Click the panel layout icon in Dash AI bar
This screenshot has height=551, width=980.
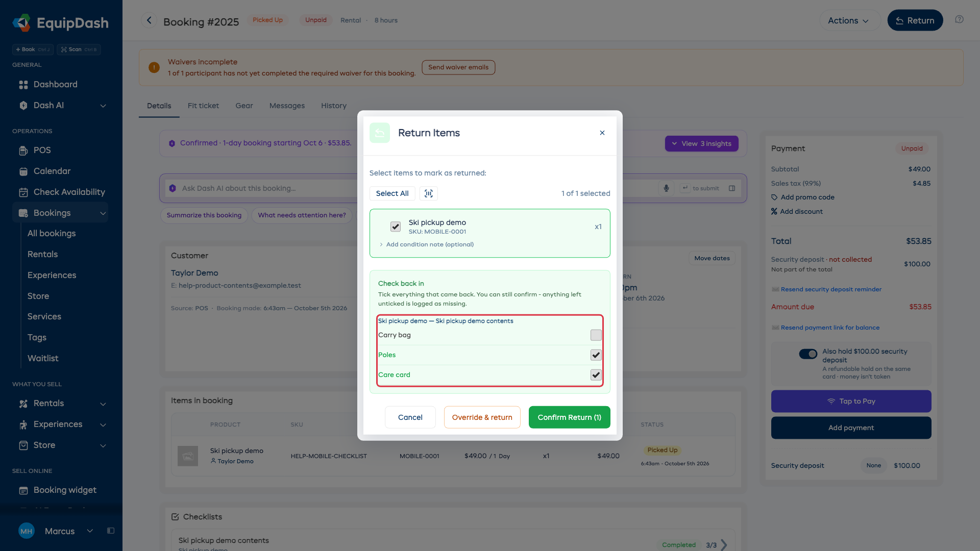pyautogui.click(x=732, y=188)
